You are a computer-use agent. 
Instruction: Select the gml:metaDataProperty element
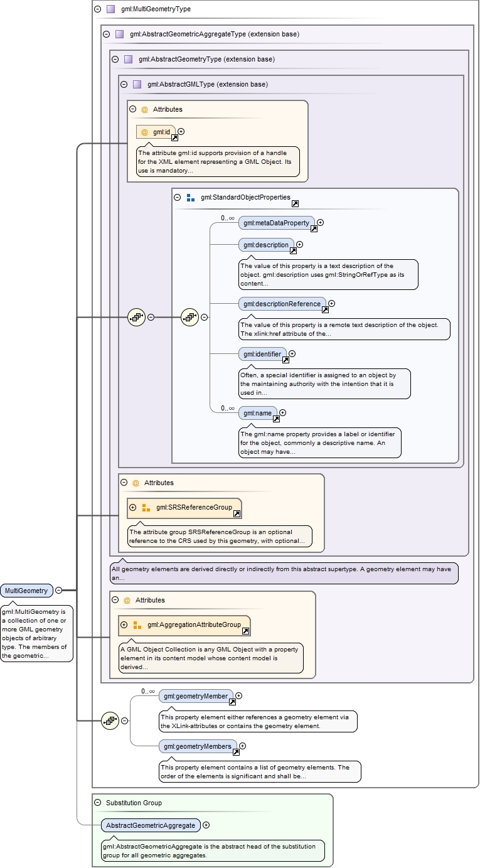coord(277,223)
